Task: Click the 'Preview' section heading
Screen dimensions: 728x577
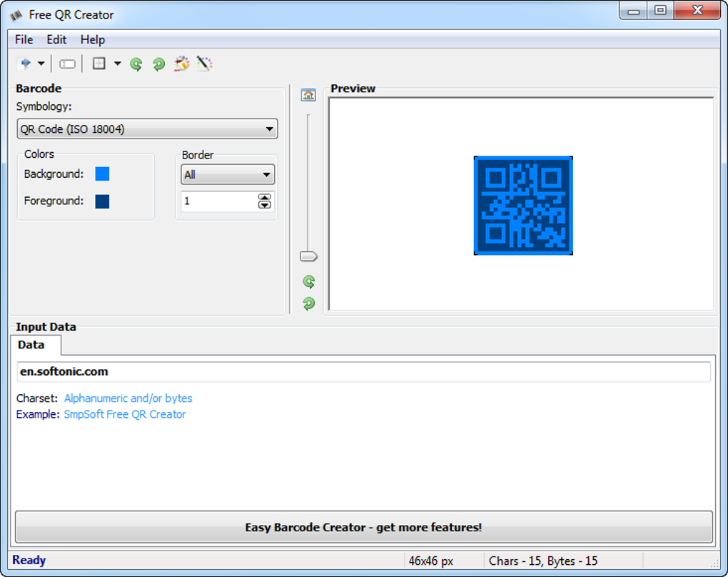Action: [x=353, y=89]
